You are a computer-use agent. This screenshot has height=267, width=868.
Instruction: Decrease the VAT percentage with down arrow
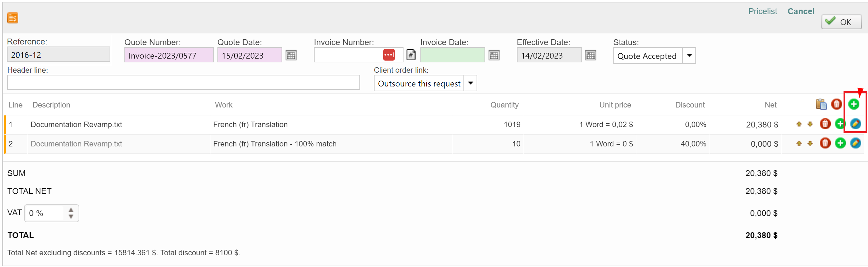(71, 216)
